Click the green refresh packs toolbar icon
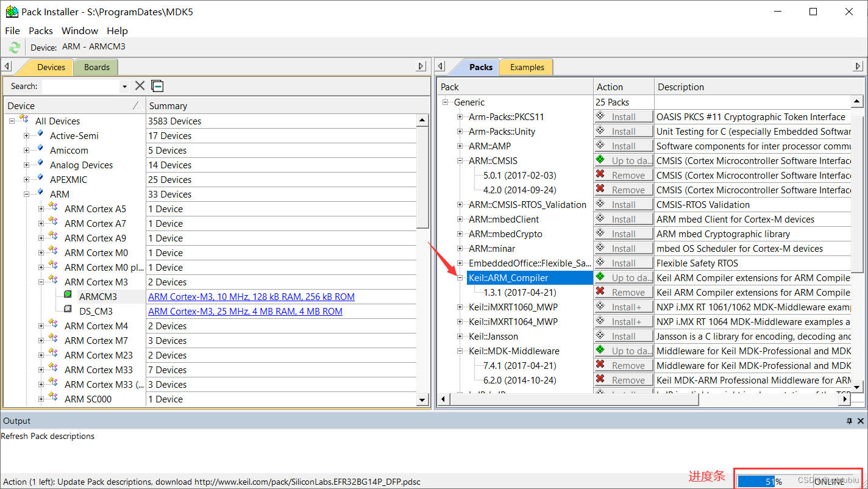The width and height of the screenshot is (868, 489). coord(15,47)
